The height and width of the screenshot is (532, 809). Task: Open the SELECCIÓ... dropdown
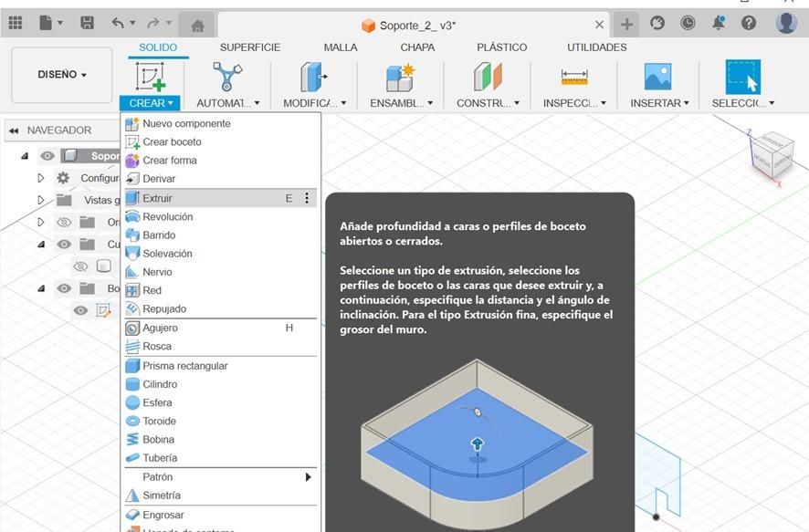(x=743, y=103)
